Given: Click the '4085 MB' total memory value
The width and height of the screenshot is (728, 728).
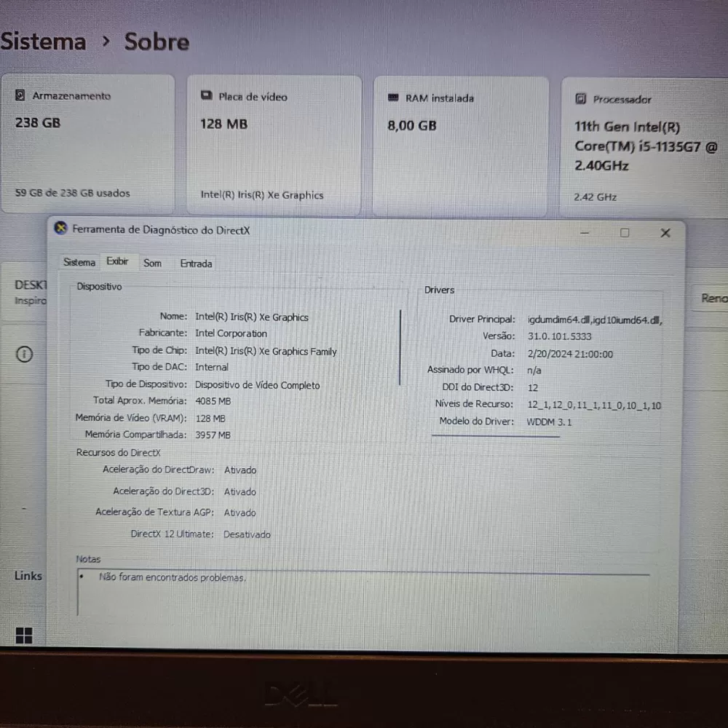Looking at the screenshot, I should click(213, 400).
